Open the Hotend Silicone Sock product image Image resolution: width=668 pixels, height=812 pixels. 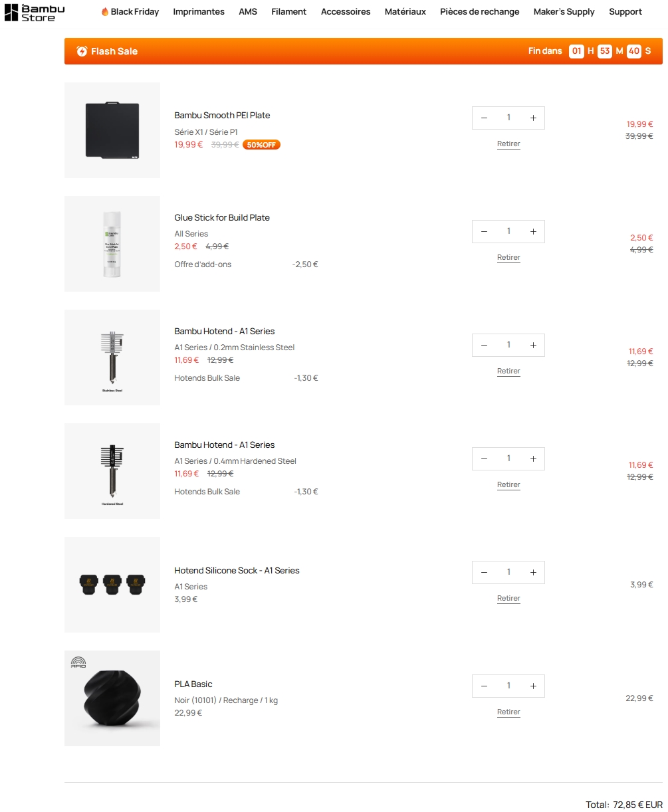pyautogui.click(x=112, y=585)
